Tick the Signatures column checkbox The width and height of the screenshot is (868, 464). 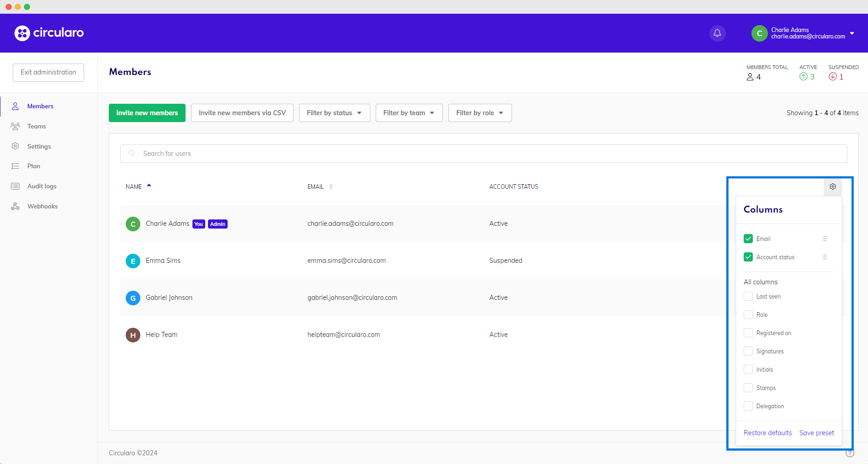(748, 351)
